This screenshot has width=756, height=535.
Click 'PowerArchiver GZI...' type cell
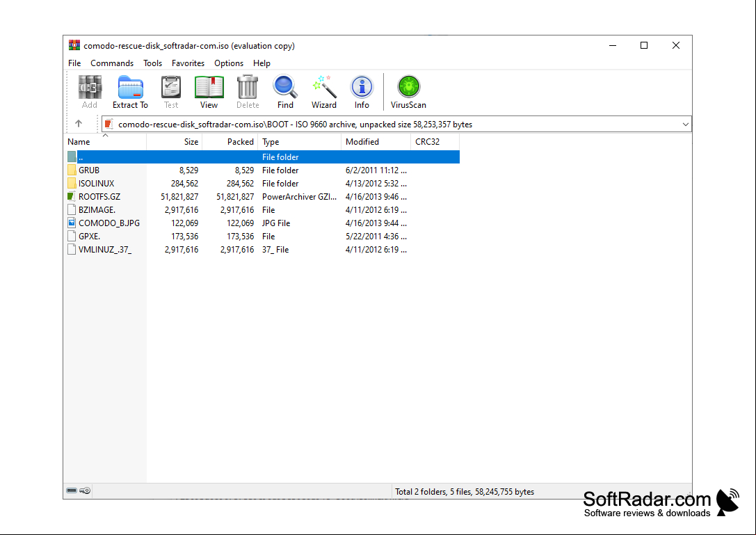pyautogui.click(x=300, y=196)
